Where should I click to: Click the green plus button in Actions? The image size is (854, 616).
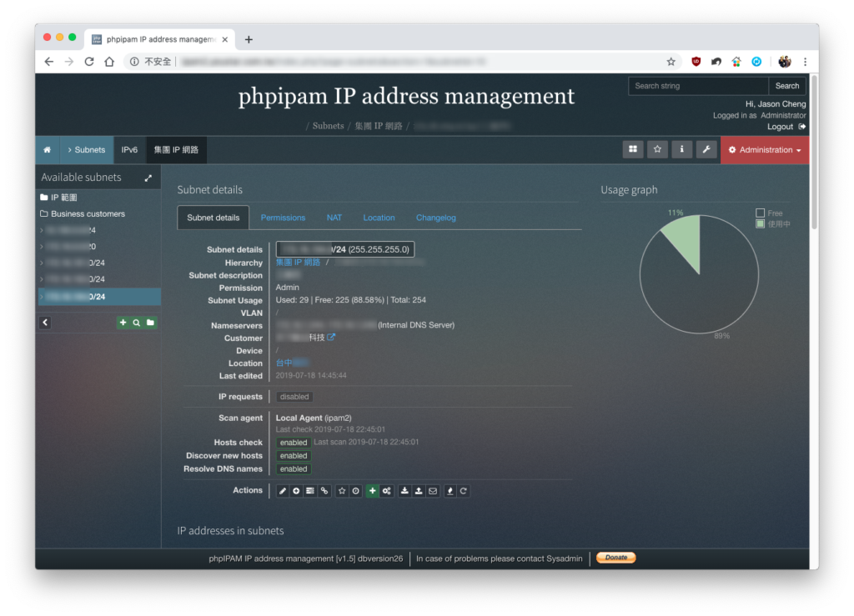point(373,491)
